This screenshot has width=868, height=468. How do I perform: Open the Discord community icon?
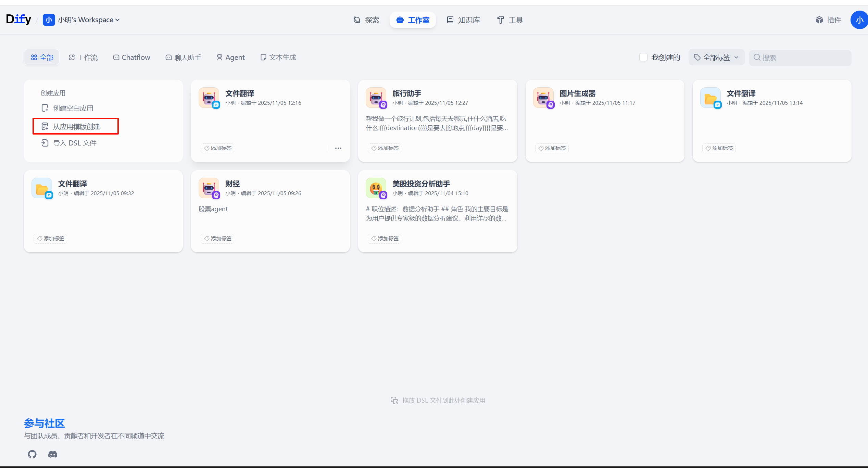coord(53,454)
